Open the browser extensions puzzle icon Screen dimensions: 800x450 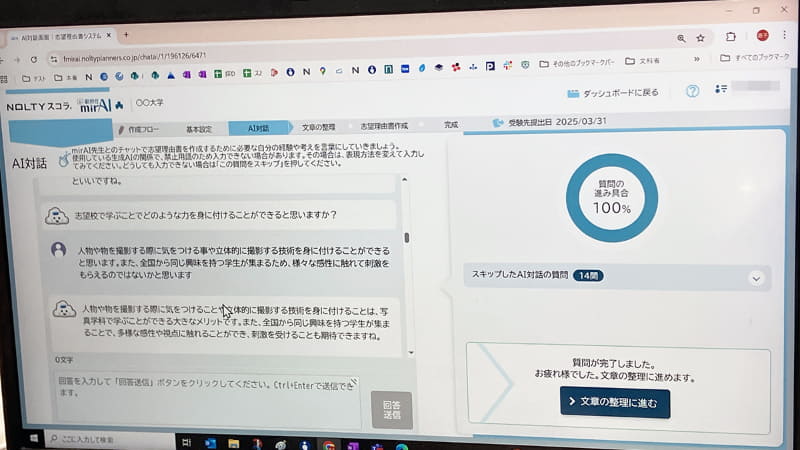tap(731, 37)
